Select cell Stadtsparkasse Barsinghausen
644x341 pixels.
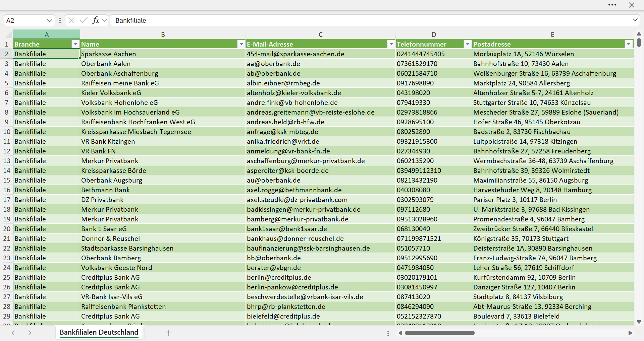pyautogui.click(x=163, y=248)
